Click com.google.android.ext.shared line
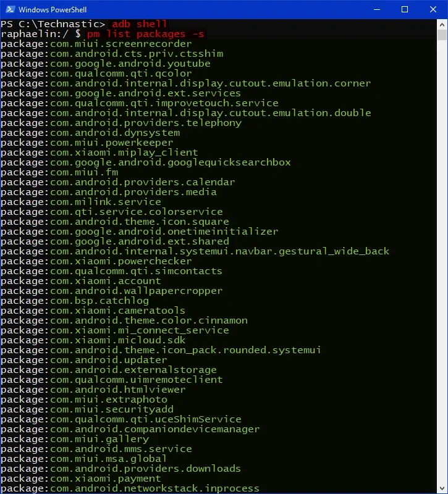 115,241
